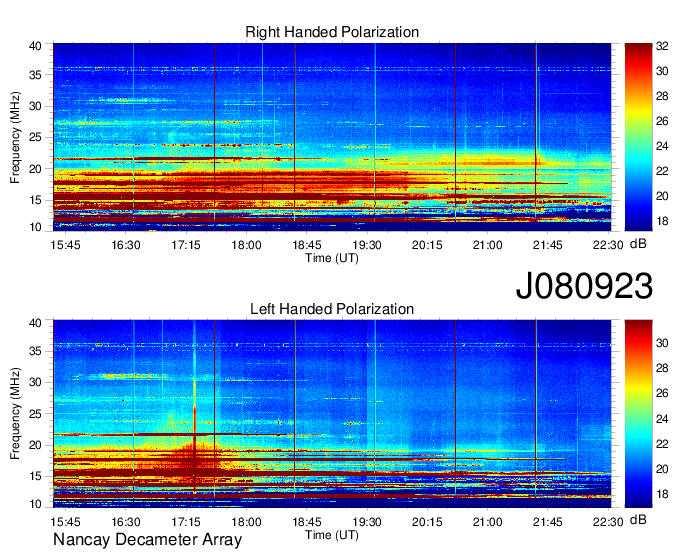
Task: Click the 20:15 tick on right-handed plot
Action: coord(427,245)
